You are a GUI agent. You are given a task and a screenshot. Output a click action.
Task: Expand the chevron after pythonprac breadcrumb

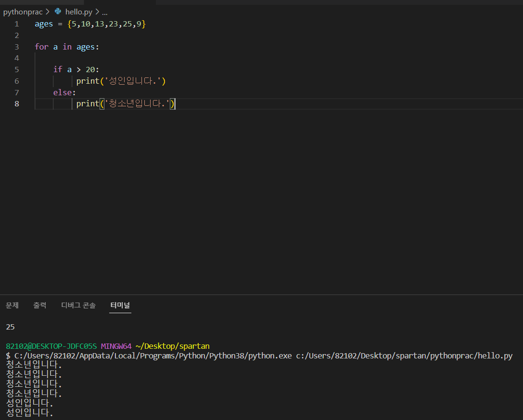[47, 12]
